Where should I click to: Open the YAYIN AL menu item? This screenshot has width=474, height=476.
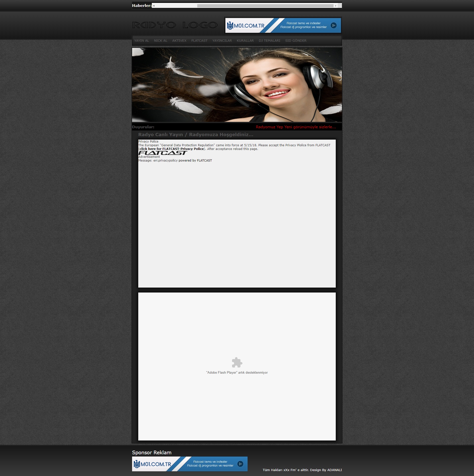click(141, 41)
